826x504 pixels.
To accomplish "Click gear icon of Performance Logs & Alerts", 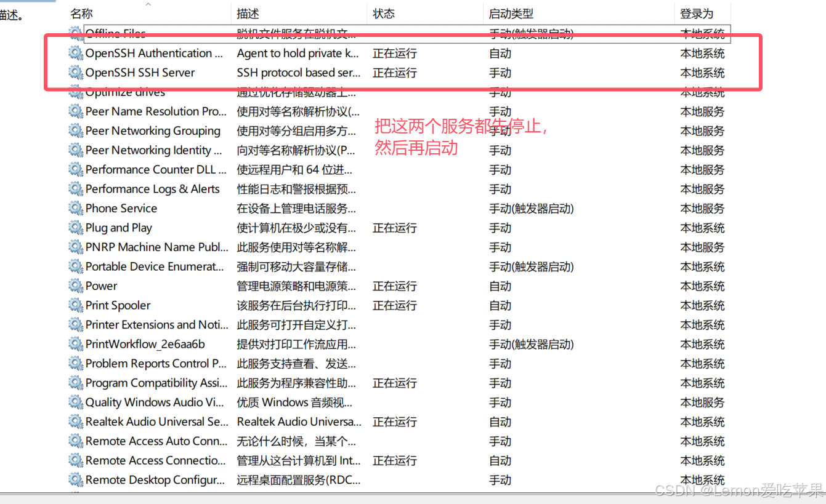I will pyautogui.click(x=76, y=189).
